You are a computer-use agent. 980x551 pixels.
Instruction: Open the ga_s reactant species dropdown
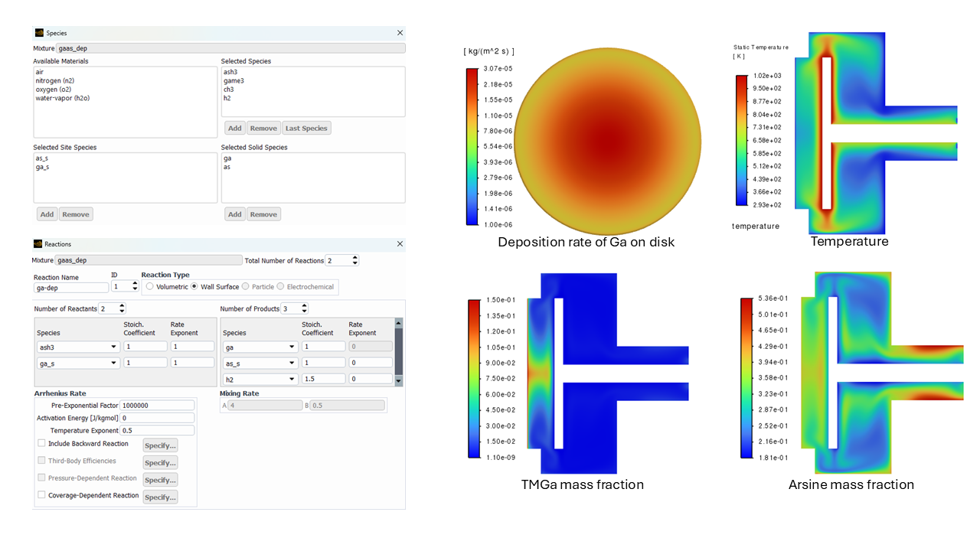[x=114, y=364]
